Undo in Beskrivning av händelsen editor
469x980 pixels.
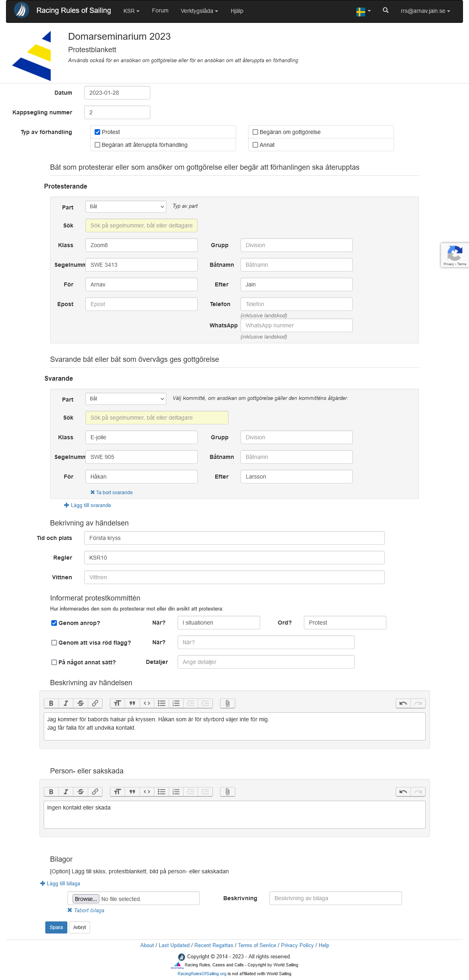[x=403, y=703]
